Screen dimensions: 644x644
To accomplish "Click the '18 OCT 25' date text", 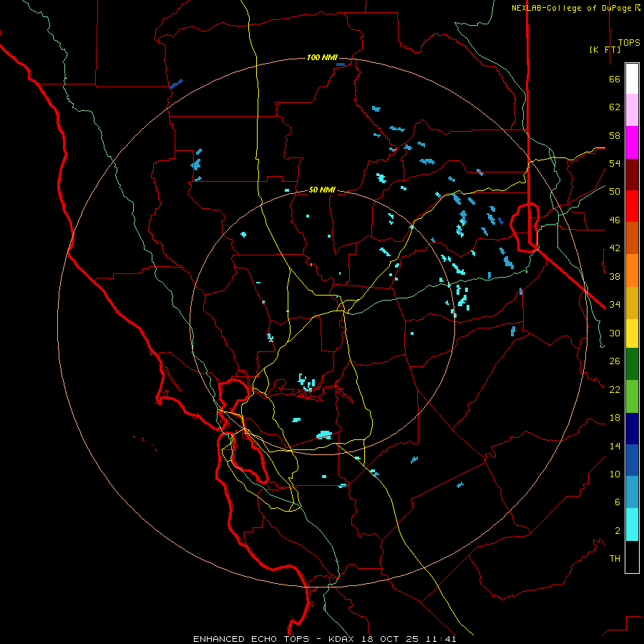I will [390, 639].
